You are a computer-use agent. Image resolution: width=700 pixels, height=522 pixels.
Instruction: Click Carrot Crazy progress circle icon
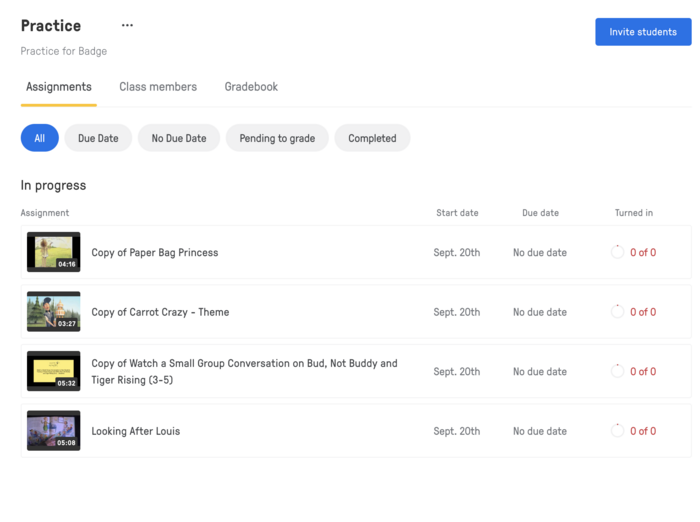click(617, 312)
